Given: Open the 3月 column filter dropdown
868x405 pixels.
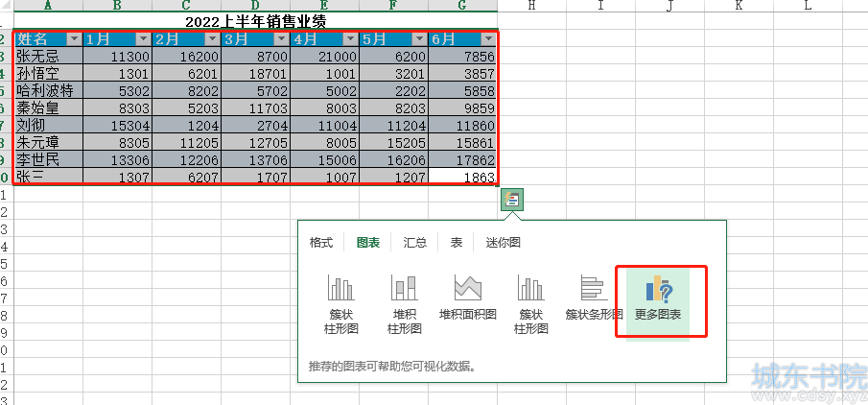Looking at the screenshot, I should click(282, 38).
